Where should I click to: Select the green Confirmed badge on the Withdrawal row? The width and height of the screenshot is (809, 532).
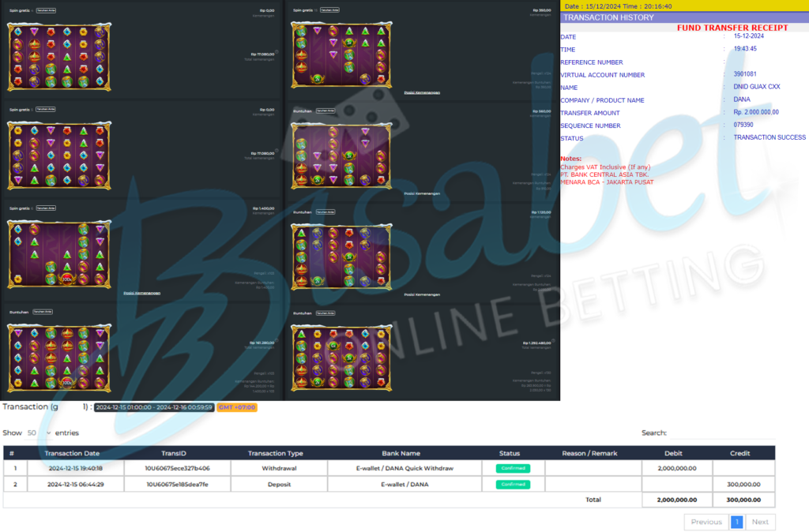[x=513, y=468]
